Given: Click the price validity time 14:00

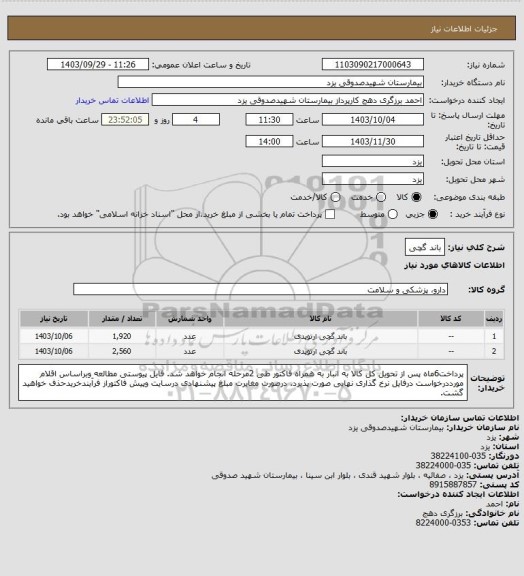Looking at the screenshot, I should coord(269,141).
